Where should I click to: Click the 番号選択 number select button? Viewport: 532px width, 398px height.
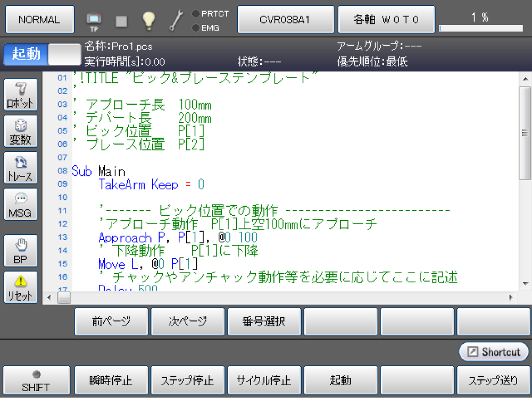264,321
